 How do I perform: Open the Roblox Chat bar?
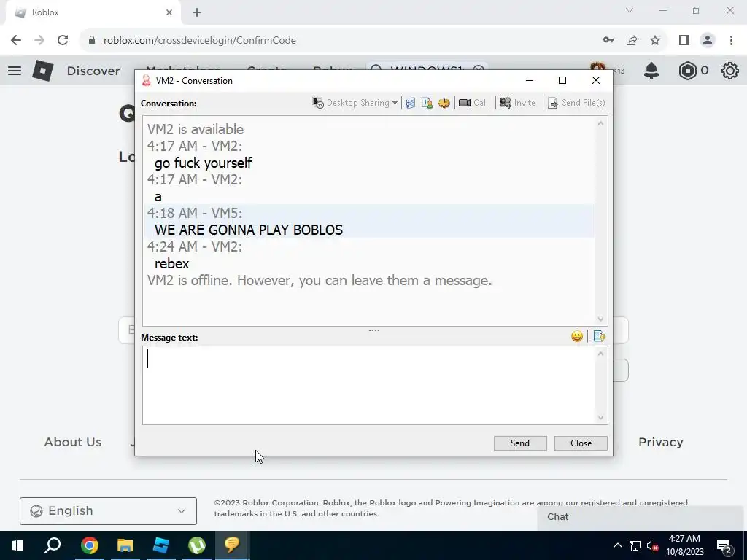click(x=642, y=517)
